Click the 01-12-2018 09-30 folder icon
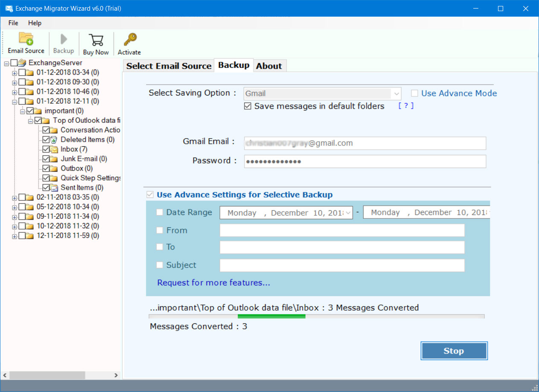539x392 pixels. (x=29, y=82)
